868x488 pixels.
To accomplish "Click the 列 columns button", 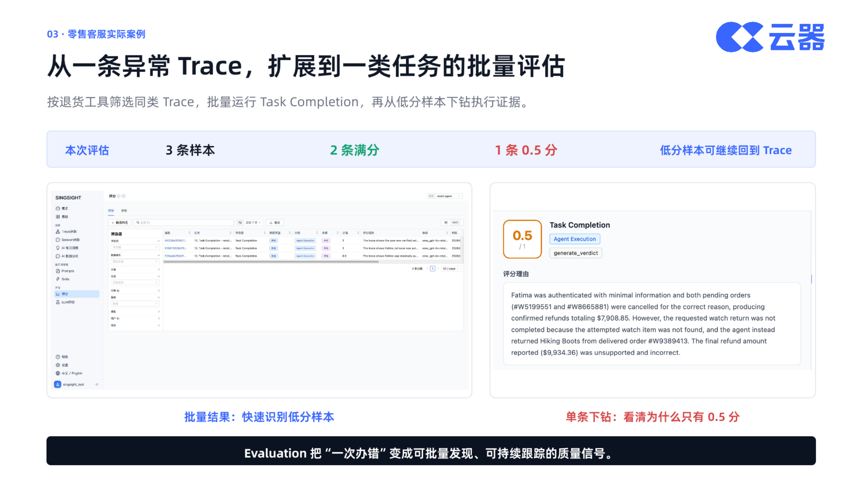I will point(452,223).
